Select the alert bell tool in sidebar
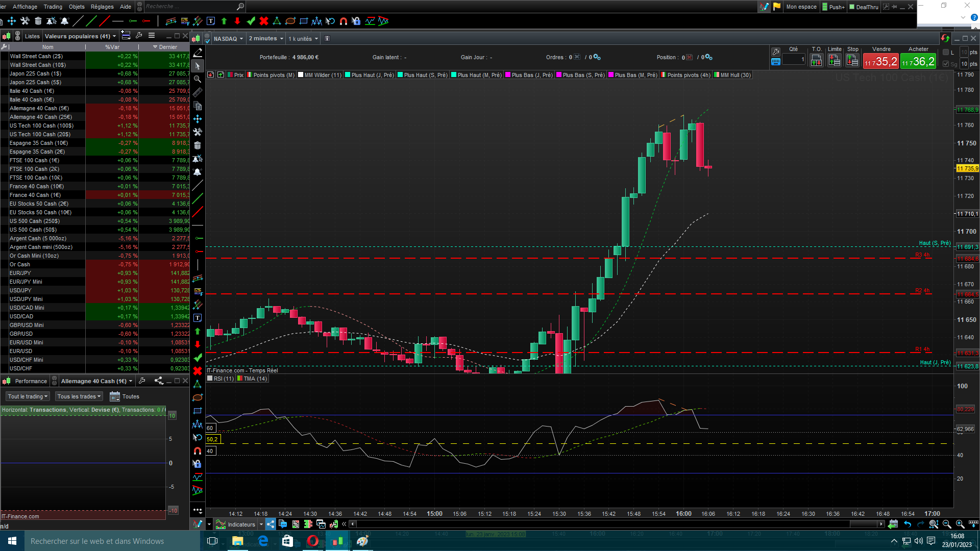The width and height of the screenshot is (980, 551). (x=198, y=172)
